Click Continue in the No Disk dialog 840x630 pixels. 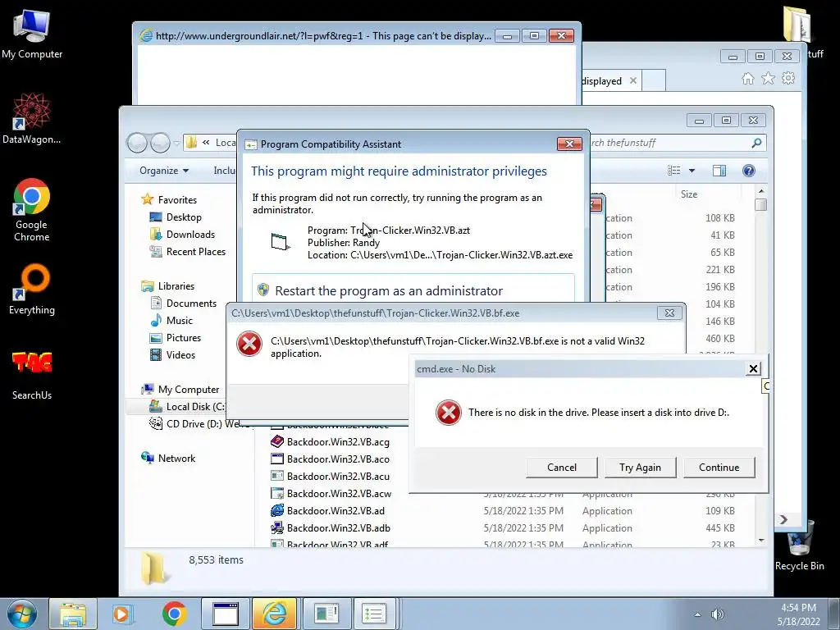tap(719, 467)
